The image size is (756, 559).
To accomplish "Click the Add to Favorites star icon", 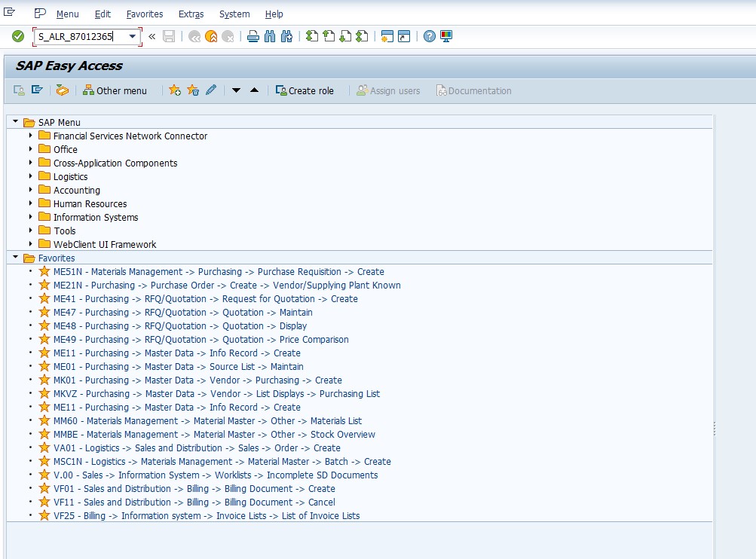I will click(x=175, y=90).
